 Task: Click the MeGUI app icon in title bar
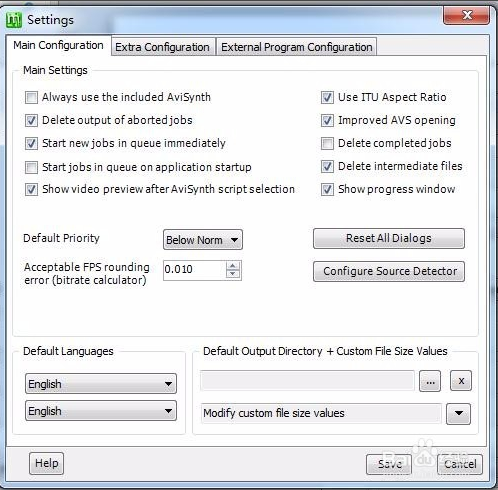tap(14, 20)
